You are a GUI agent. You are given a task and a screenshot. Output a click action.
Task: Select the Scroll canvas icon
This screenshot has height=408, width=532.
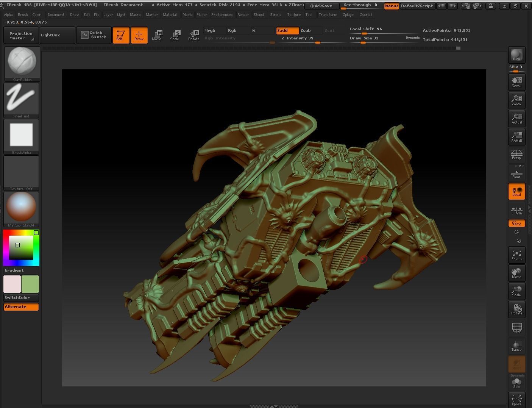click(x=516, y=82)
